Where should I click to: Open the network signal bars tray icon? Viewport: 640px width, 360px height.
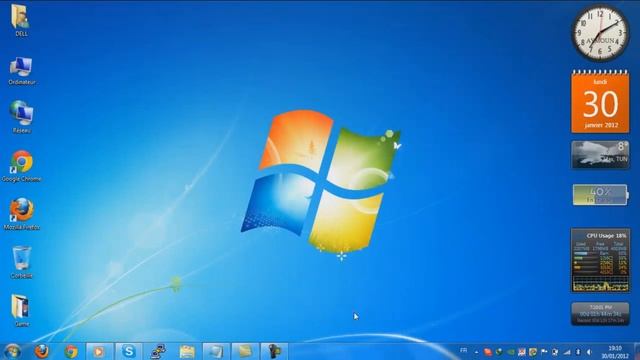tap(567, 352)
